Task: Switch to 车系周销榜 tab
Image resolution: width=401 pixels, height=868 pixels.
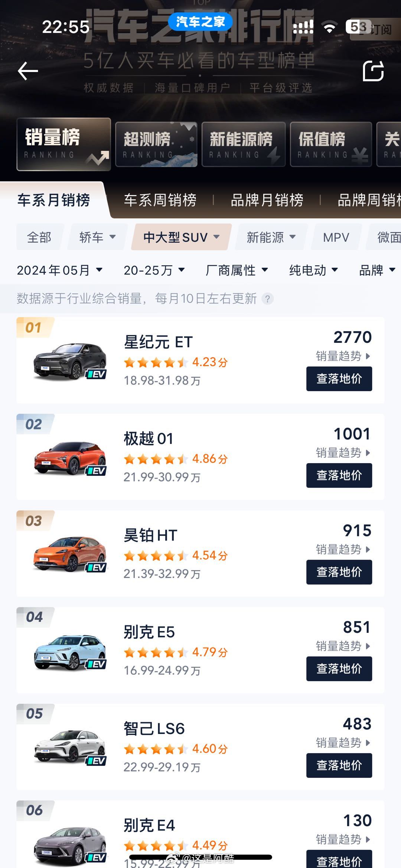Action: click(x=160, y=200)
